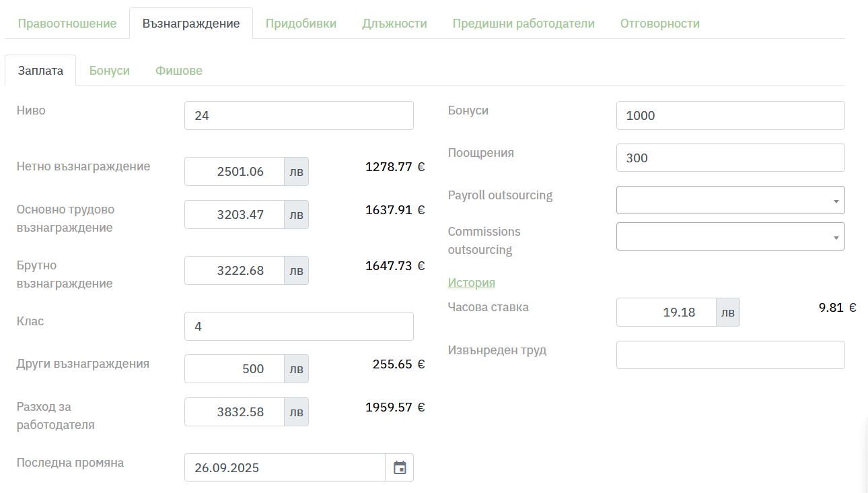868x493 pixels.
Task: Switch to the Правоотношение tab
Action: click(67, 24)
